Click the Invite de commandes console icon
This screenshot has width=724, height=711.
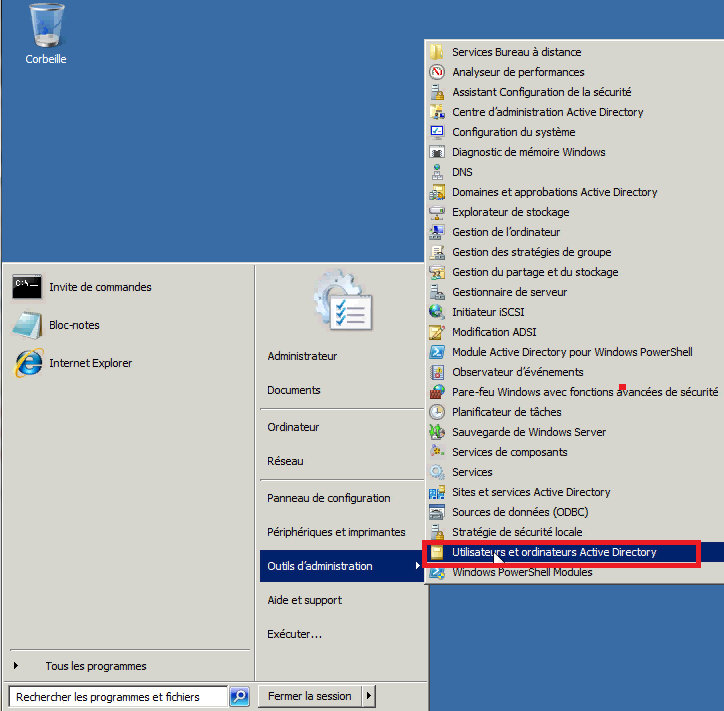point(27,287)
